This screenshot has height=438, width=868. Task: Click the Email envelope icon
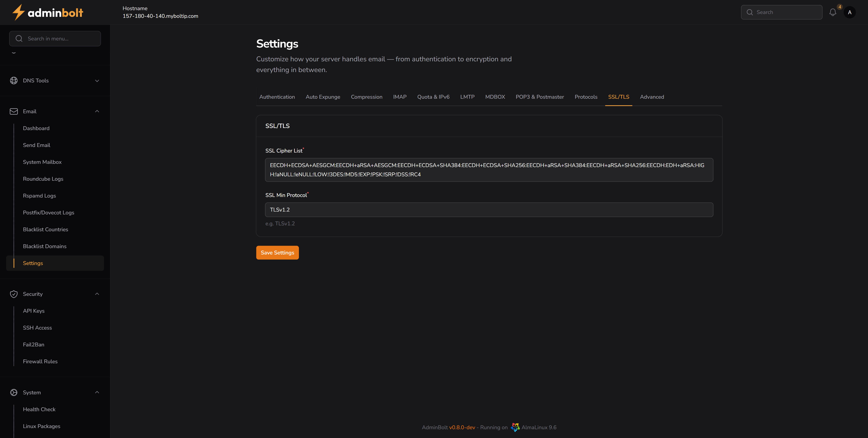point(14,112)
